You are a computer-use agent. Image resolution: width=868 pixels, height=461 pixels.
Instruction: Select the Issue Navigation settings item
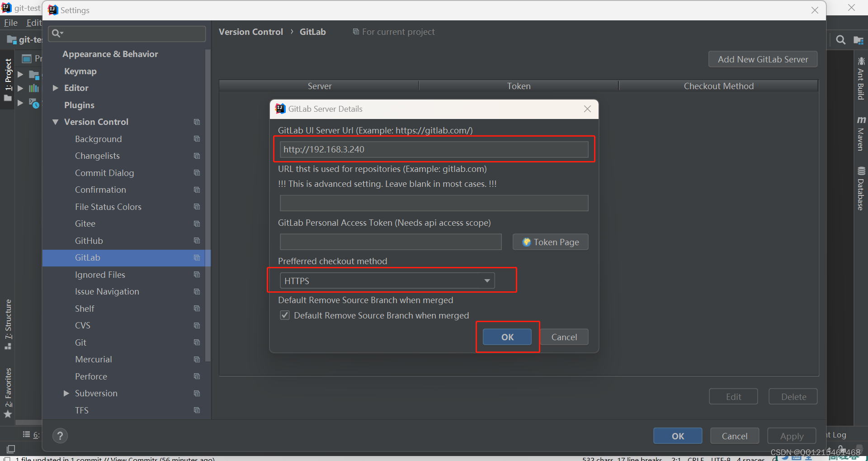pos(107,291)
